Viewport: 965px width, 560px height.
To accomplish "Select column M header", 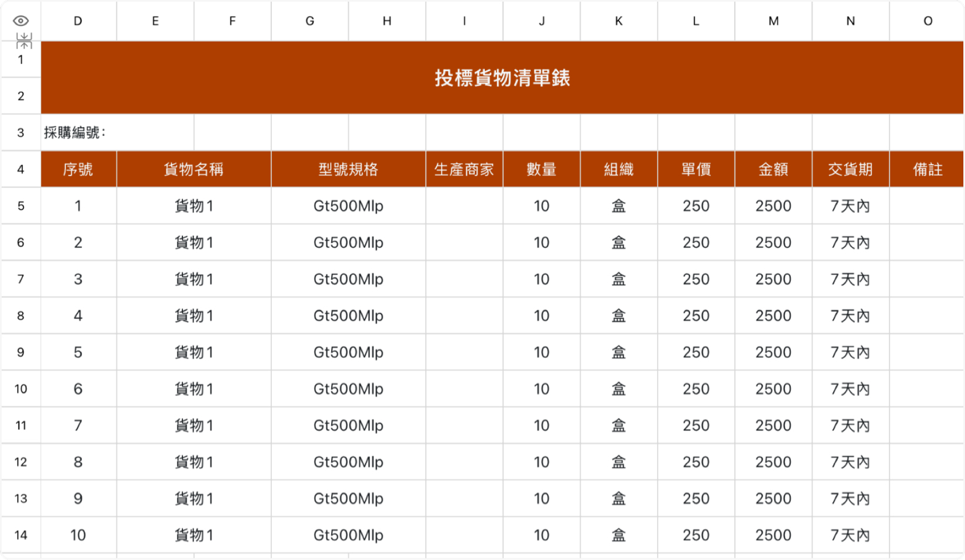I will pos(773,21).
